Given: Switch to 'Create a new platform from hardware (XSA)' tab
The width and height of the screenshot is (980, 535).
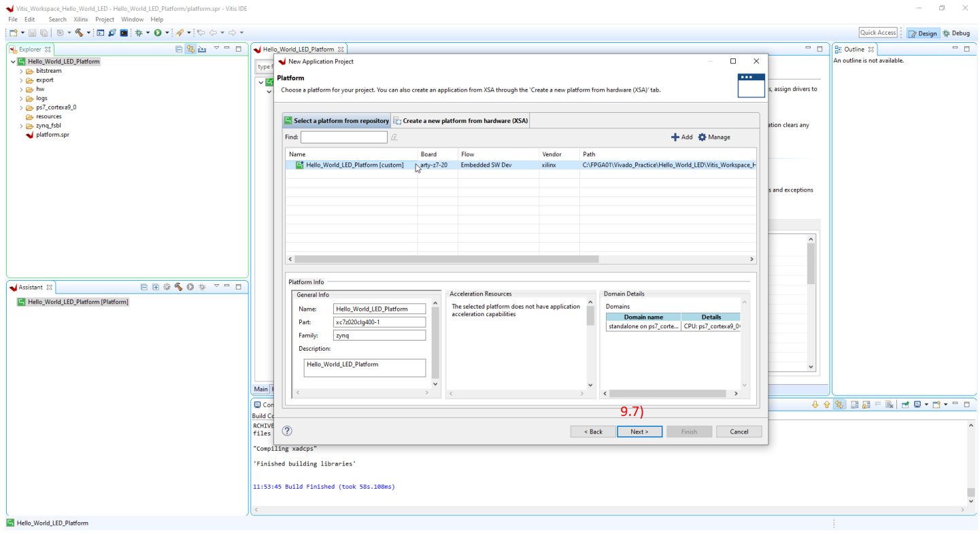Looking at the screenshot, I should tap(460, 120).
